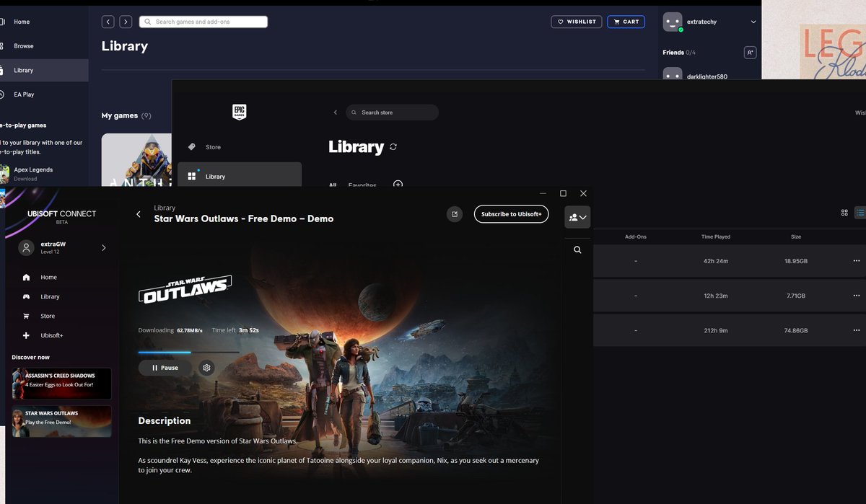Viewport: 866px width, 504px height.
Task: Switch to the Favorites tab in Epic Library
Action: coord(362,185)
